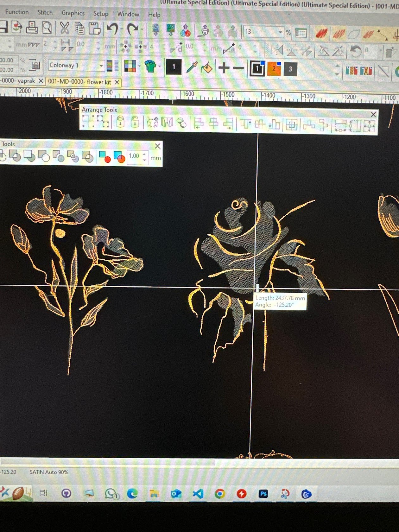This screenshot has width=399, height=532.
Task: Switch to the yaprak document tab
Action: click(18, 81)
